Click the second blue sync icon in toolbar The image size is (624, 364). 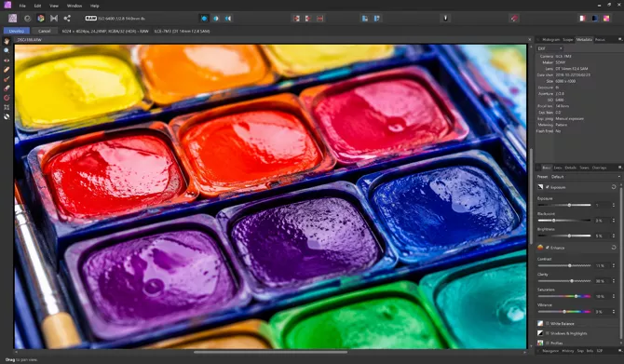pyautogui.click(x=377, y=19)
